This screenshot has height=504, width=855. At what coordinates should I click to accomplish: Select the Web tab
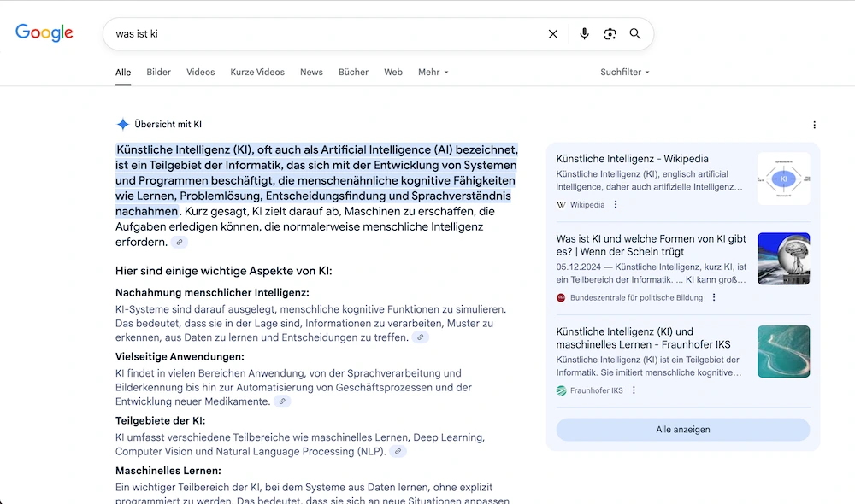coord(393,72)
